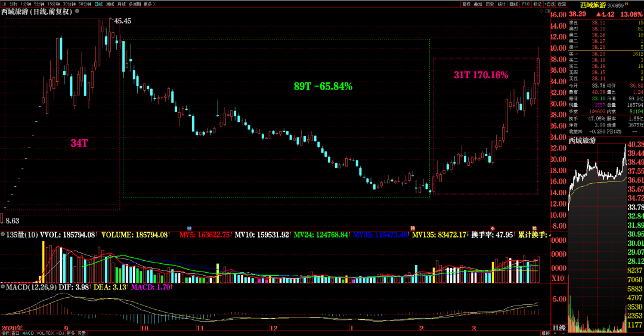Image resolution: width=644 pixels, height=336 pixels.
Task: Click the 买一 bid row at 38.20
Action: (606, 54)
